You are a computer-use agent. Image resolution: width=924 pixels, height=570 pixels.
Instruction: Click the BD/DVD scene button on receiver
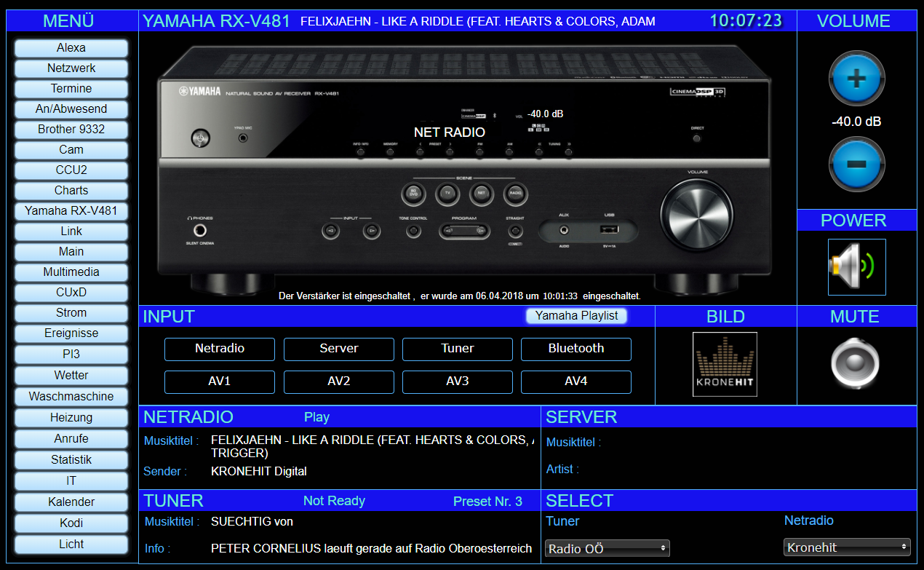click(x=414, y=194)
